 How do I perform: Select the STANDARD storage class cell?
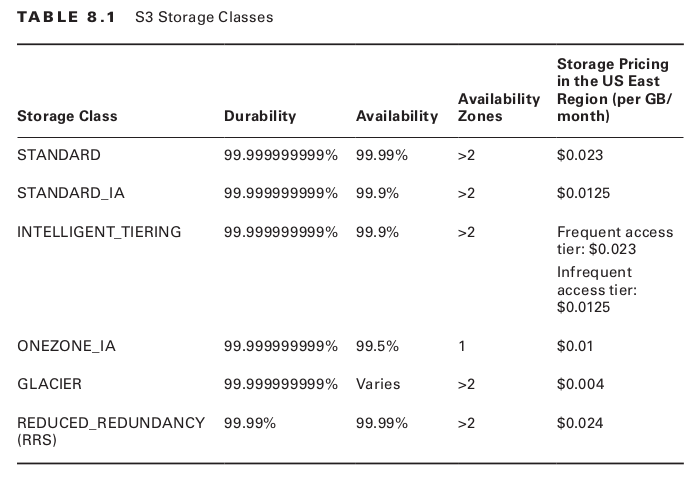click(x=59, y=155)
